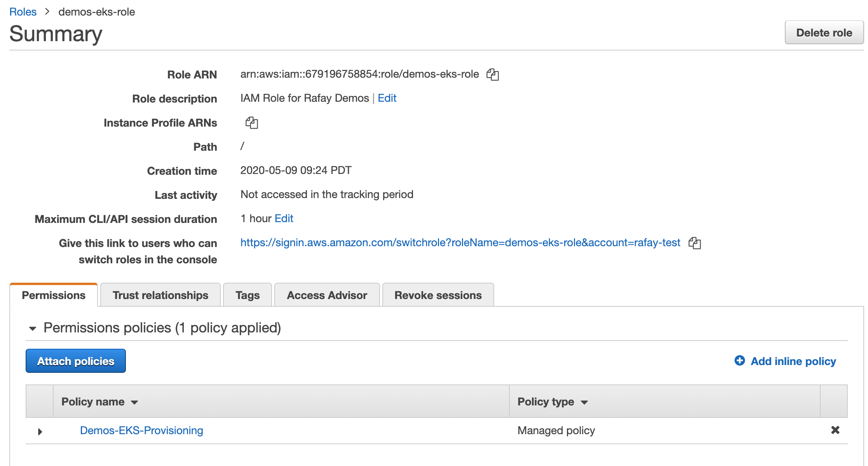Edit the maximum session duration
This screenshot has height=466, width=868.
pyautogui.click(x=284, y=218)
